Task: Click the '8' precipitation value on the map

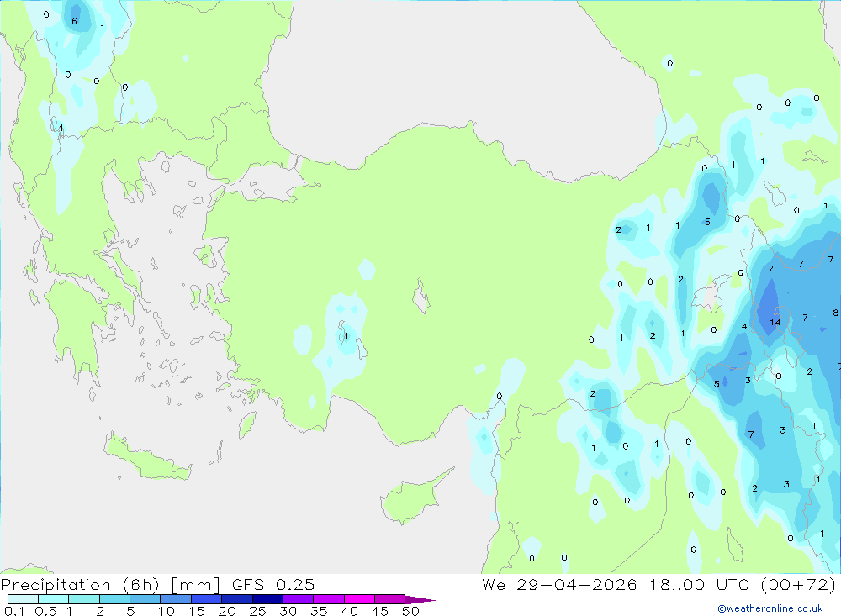Action: (x=835, y=313)
